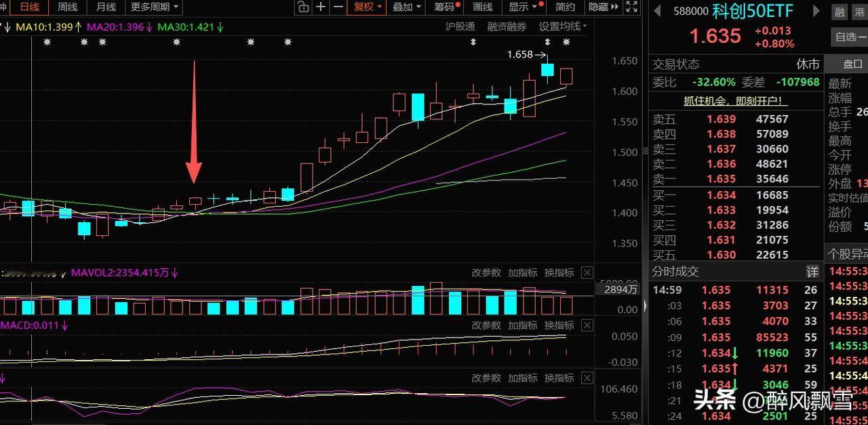Open 画线 drawing tools

(483, 7)
